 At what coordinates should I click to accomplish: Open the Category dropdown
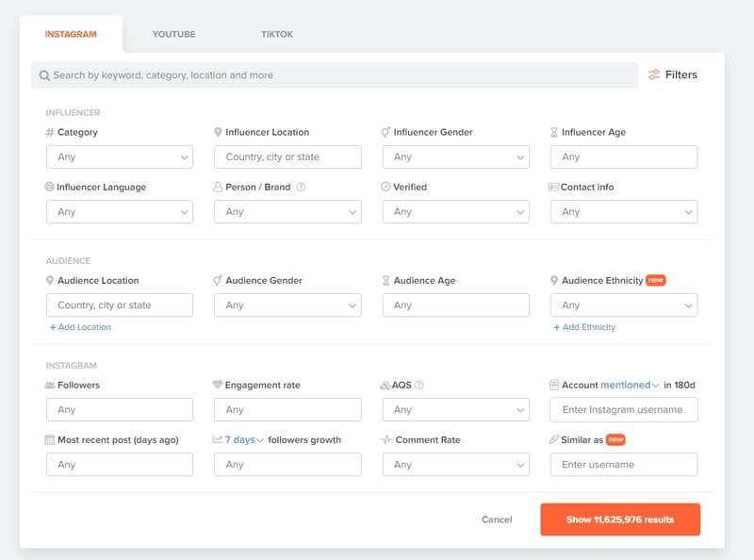(x=120, y=156)
